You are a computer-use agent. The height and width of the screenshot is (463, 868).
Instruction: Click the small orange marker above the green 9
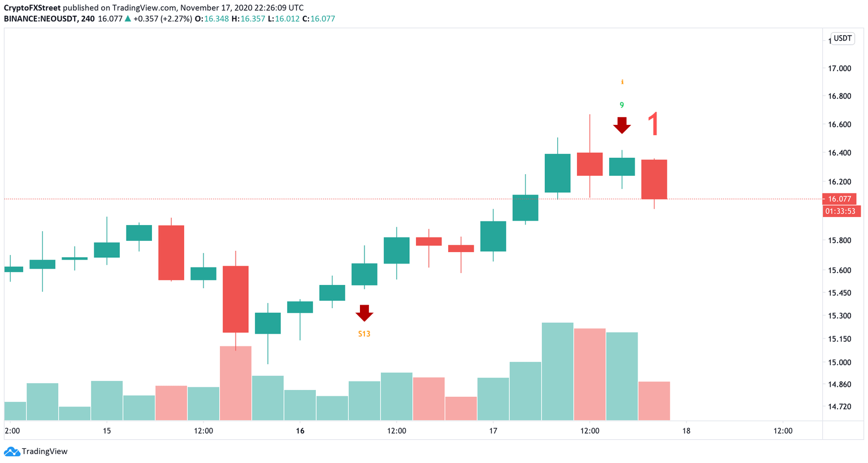[x=622, y=82]
